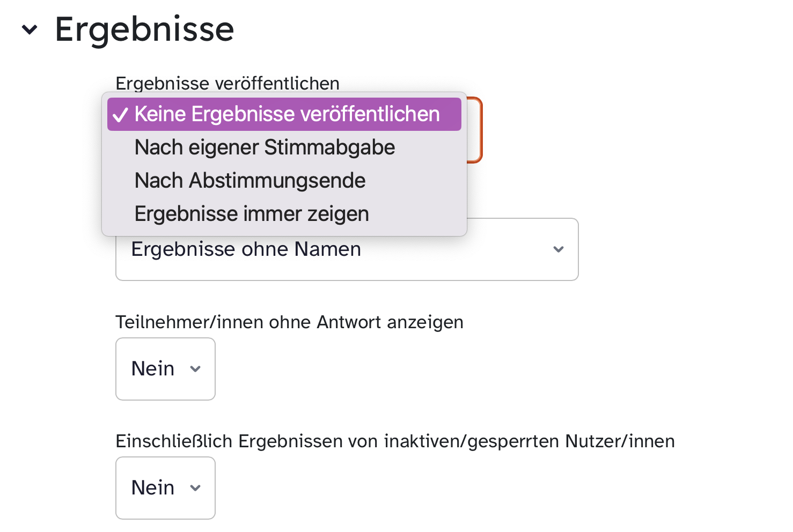Pick the "Nach Abstimmungsende" option
Image resolution: width=793 pixels, height=532 pixels.
click(x=250, y=181)
